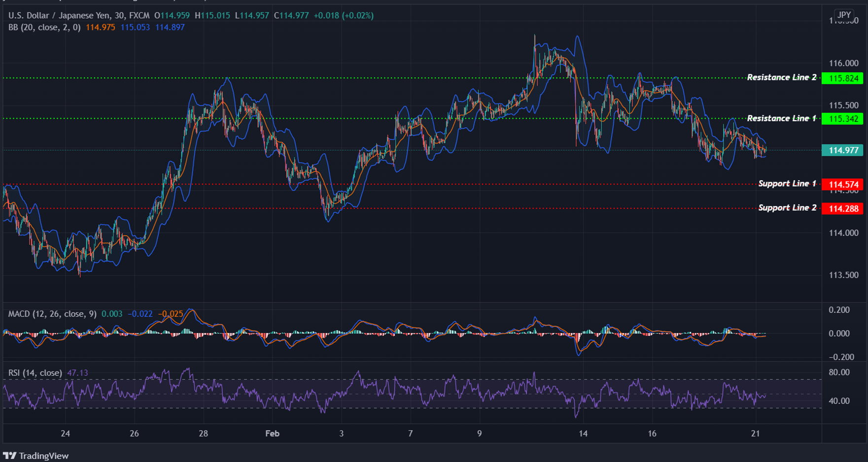Click the 114.000 price scale label

click(843, 232)
